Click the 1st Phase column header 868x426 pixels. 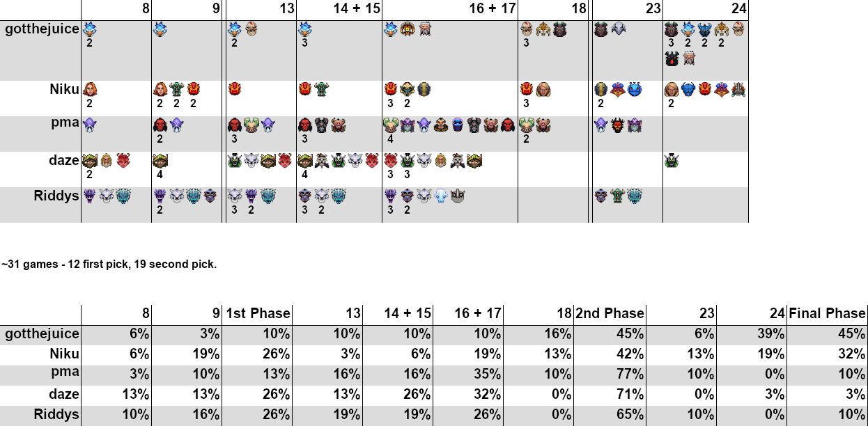257,313
